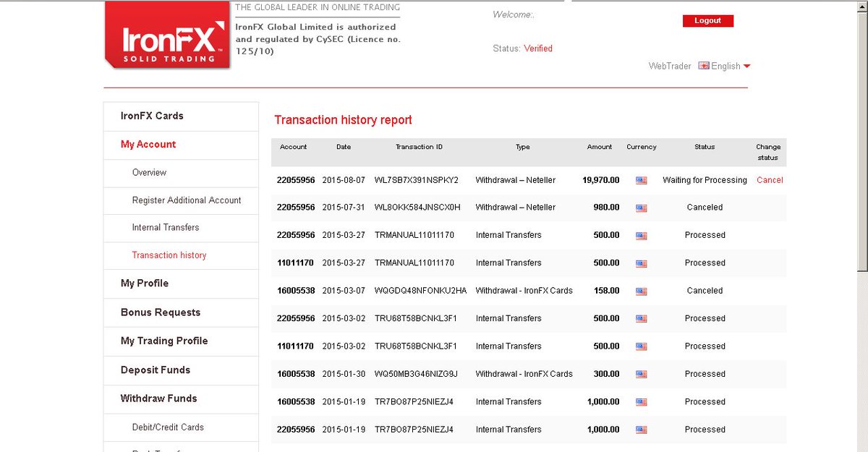Click the UK flag icon beside English
This screenshot has width=868, height=452.
pyautogui.click(x=703, y=66)
